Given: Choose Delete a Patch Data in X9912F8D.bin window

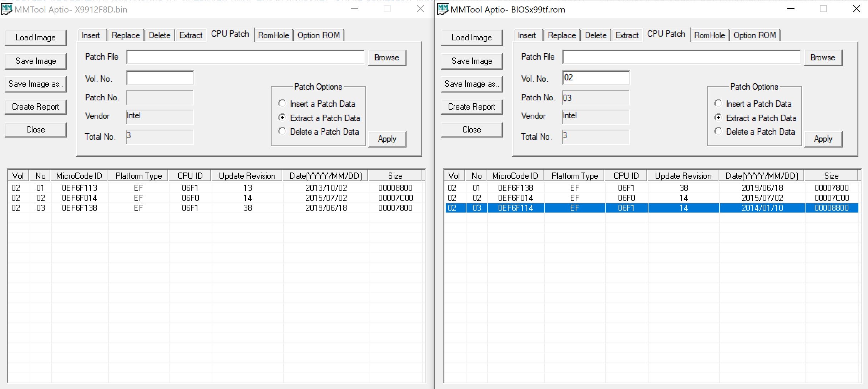Looking at the screenshot, I should click(282, 131).
